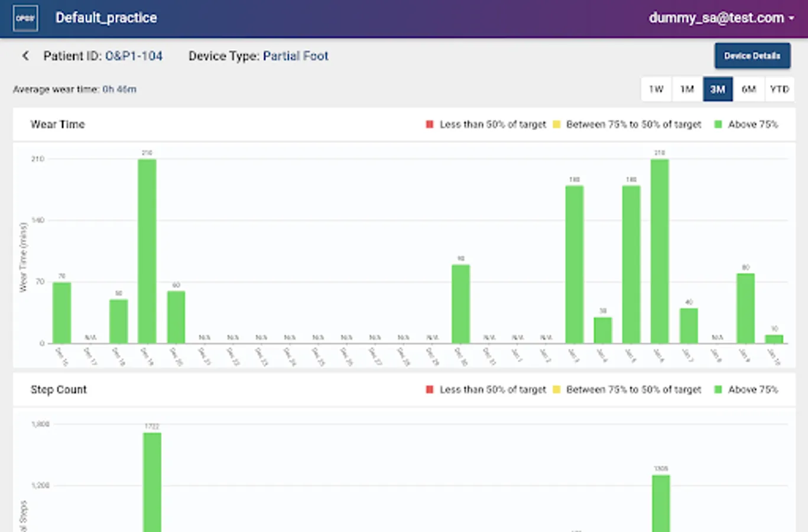Select the 1M time range tab

point(687,89)
